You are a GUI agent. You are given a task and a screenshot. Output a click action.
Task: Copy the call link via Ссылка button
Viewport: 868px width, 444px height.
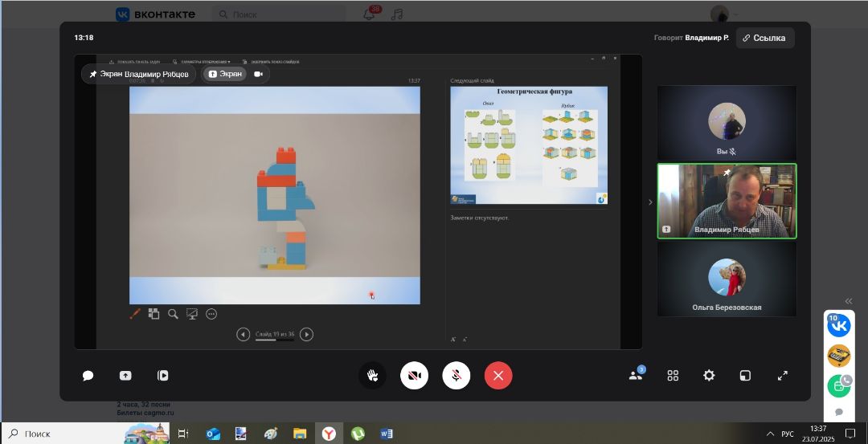click(765, 39)
